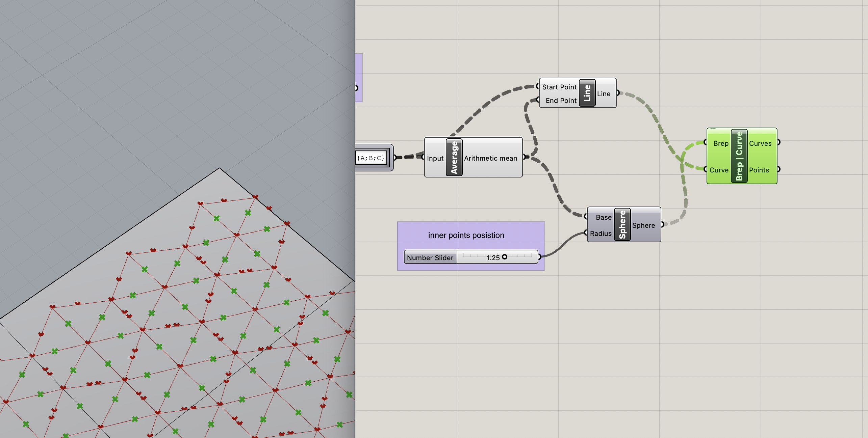Image resolution: width=868 pixels, height=438 pixels.
Task: Click the Curves output parameter
Action: coord(760,143)
